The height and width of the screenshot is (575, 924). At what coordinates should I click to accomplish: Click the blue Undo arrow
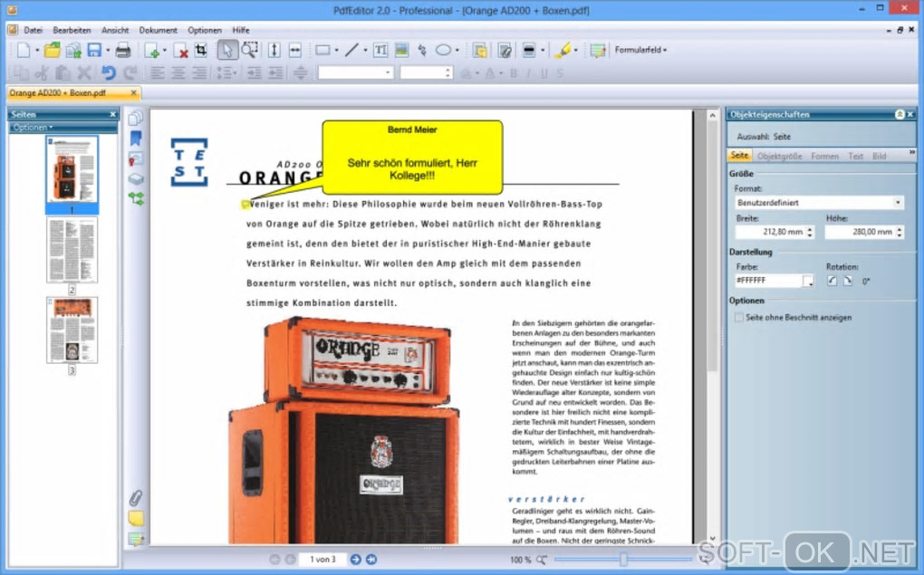(109, 72)
